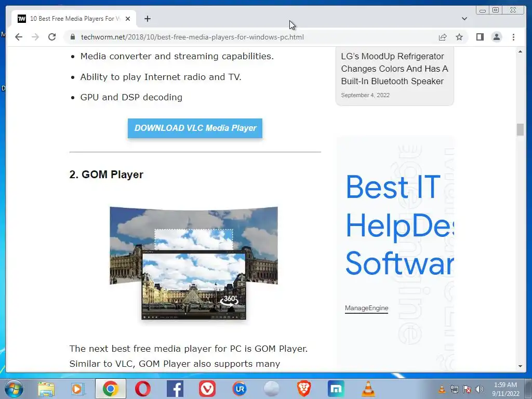Open the volume speaker tray icon
Viewport: 532px width, 399px height.
pyautogui.click(x=480, y=389)
